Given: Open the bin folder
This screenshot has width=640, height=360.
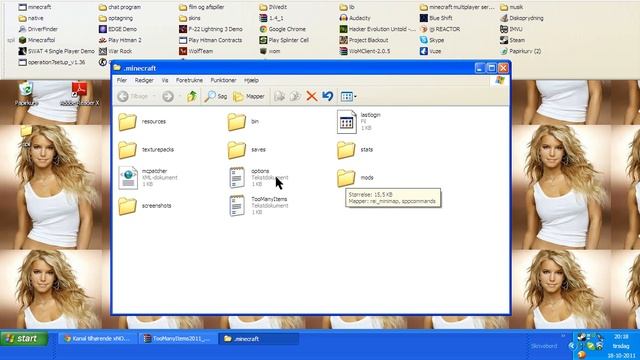Looking at the screenshot, I should (243, 122).
